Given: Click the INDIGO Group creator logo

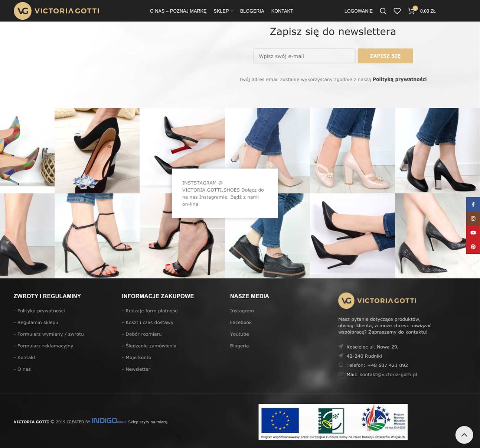Looking at the screenshot, I should 109,421.
